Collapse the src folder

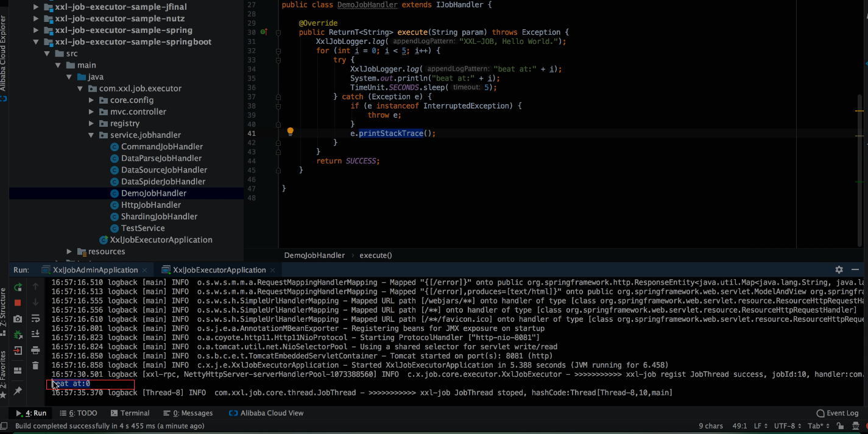pyautogui.click(x=48, y=54)
